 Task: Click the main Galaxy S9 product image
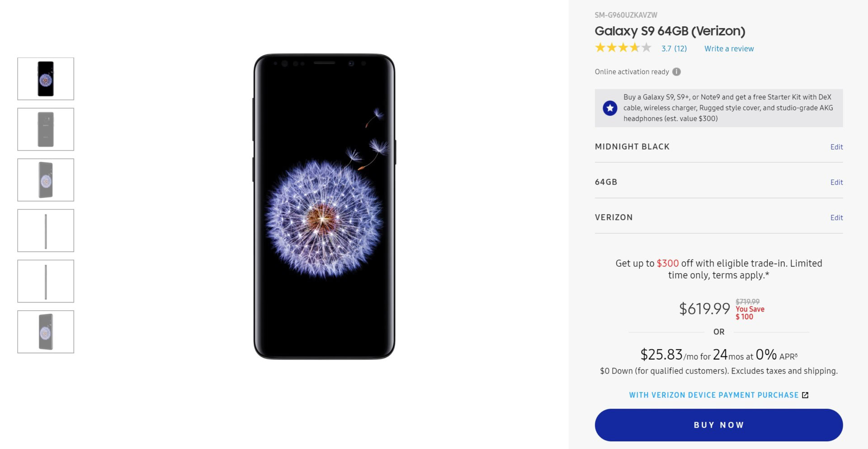[324, 207]
